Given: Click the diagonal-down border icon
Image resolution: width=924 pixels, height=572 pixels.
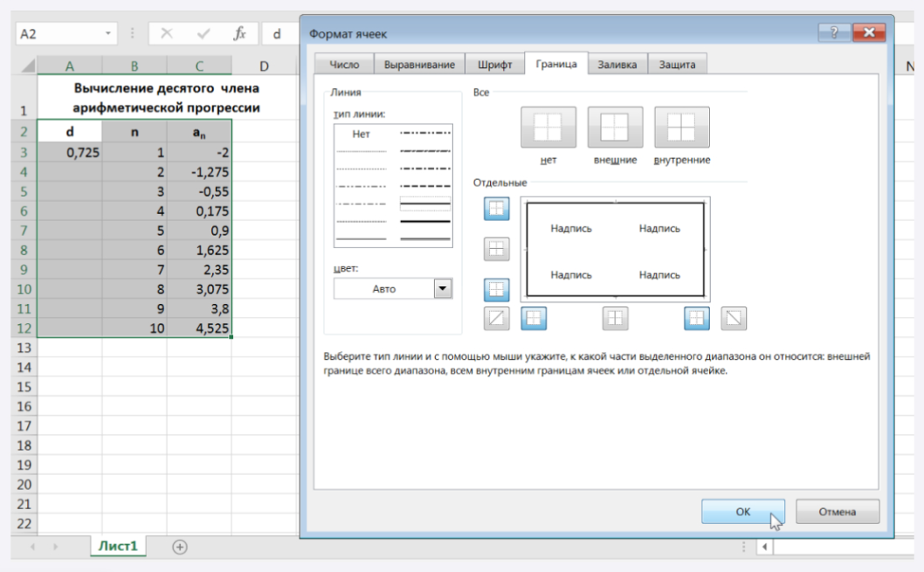Looking at the screenshot, I should [x=734, y=319].
